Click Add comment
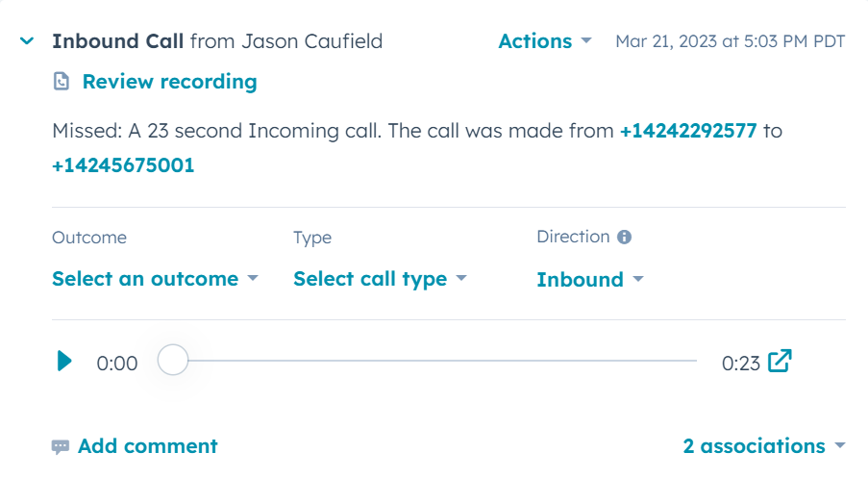This screenshot has height=478, width=868. click(147, 446)
